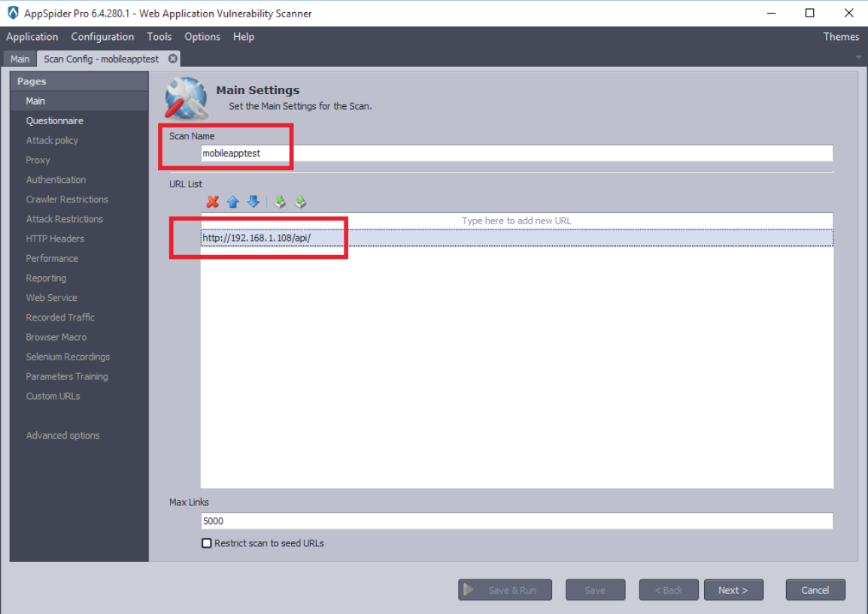This screenshot has height=614, width=868.
Task: Move URL down with blue down arrow
Action: coord(253,202)
